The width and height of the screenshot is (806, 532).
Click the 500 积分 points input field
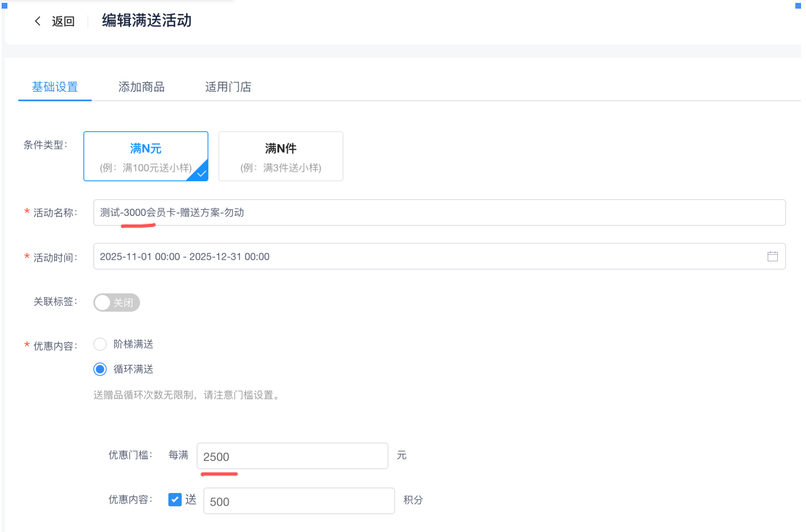coord(299,501)
